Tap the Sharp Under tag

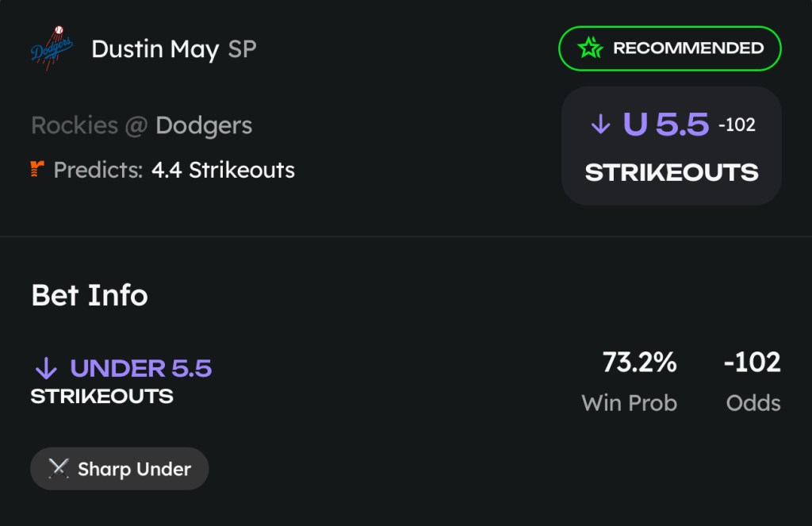pyautogui.click(x=120, y=468)
